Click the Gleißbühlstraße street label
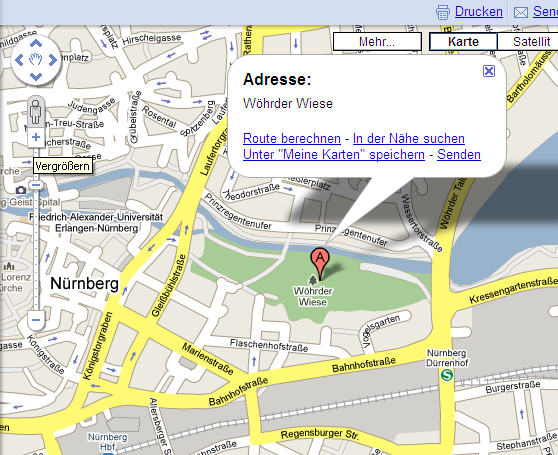558x455 pixels. click(168, 285)
